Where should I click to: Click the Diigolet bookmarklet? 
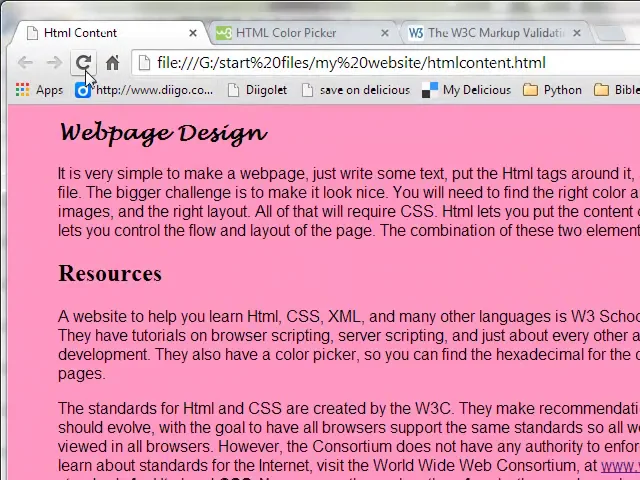pos(257,90)
